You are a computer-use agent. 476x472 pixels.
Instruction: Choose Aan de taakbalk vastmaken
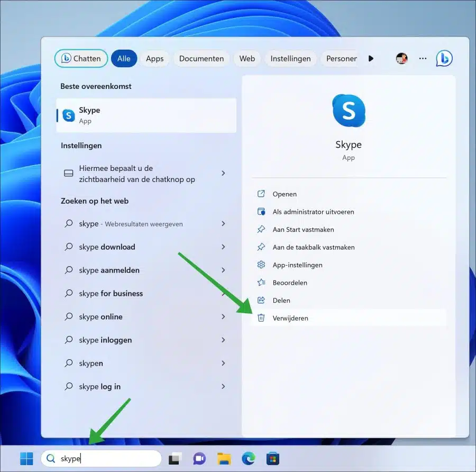[349, 247]
